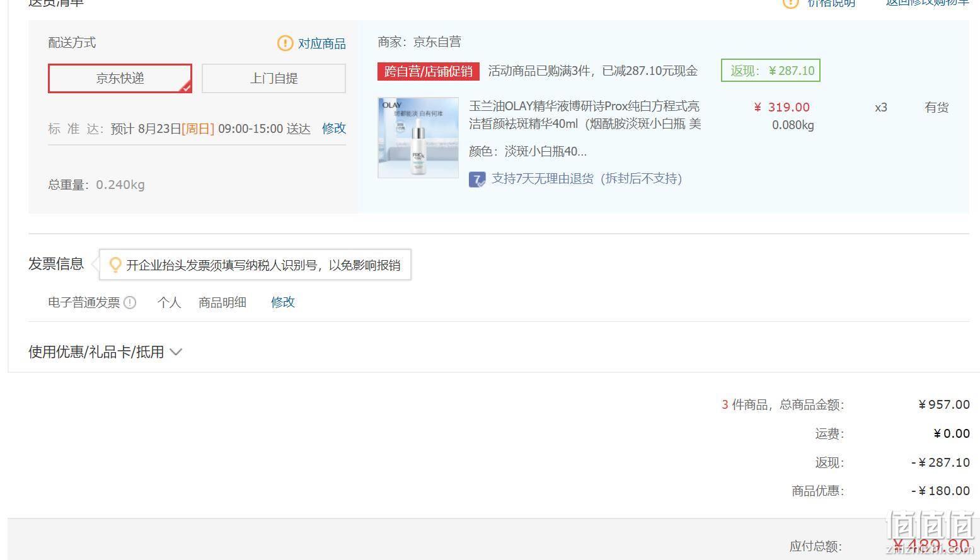Open the 玉兰油OLAY精华液 product title
Image resolution: width=980 pixels, height=560 pixels.
click(x=585, y=115)
